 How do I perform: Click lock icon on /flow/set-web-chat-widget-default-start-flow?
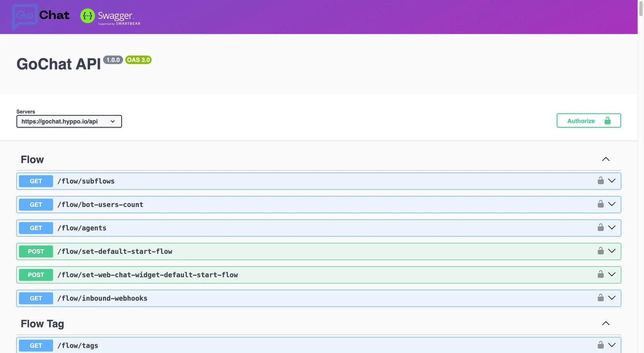601,274
